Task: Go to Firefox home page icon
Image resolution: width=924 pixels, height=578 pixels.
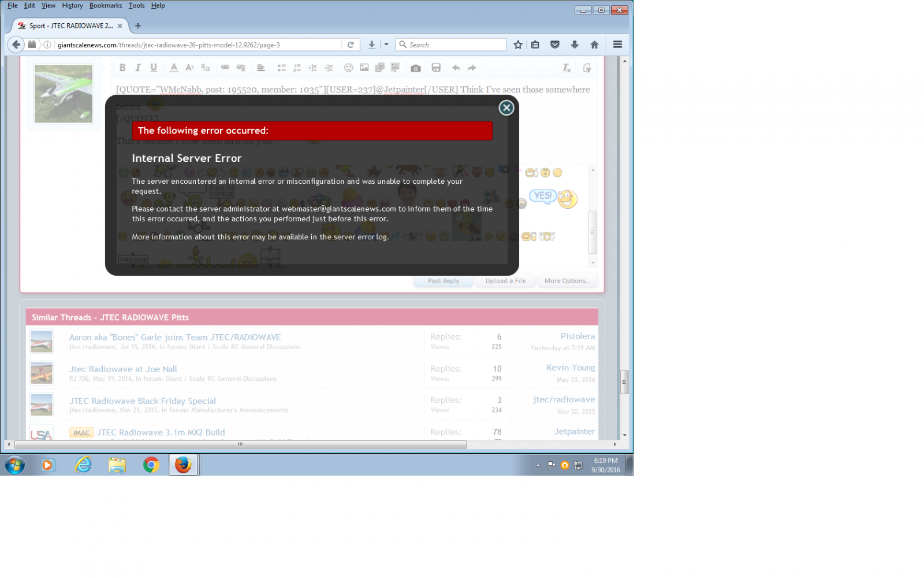Action: coord(594,45)
